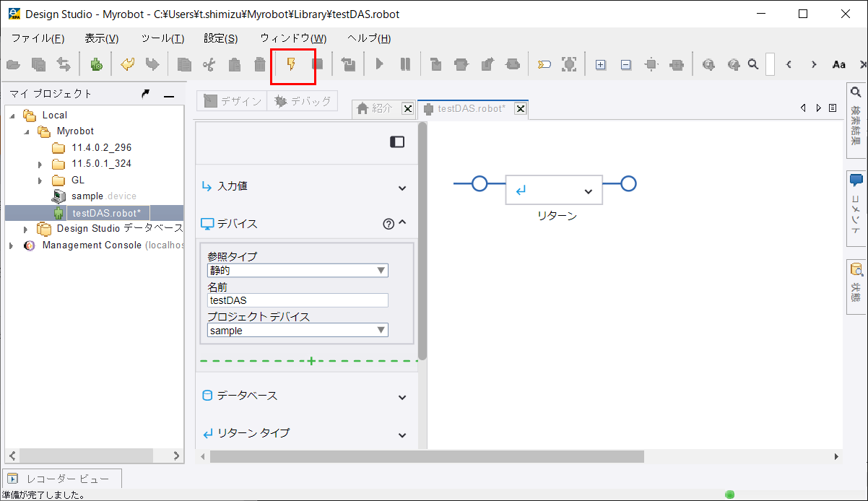Image resolution: width=868 pixels, height=501 pixels.
Task: Undo with the yellow back arrow
Action: tap(128, 64)
